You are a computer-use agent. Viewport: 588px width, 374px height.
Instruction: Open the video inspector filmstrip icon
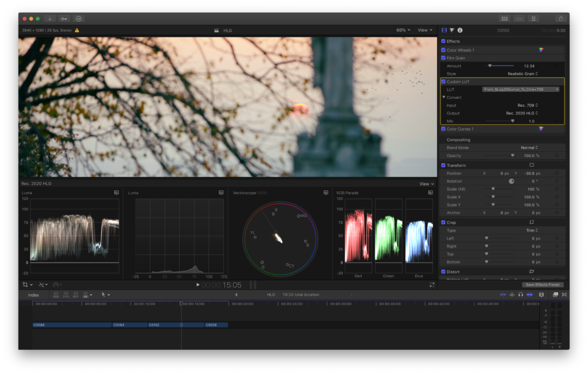[444, 30]
